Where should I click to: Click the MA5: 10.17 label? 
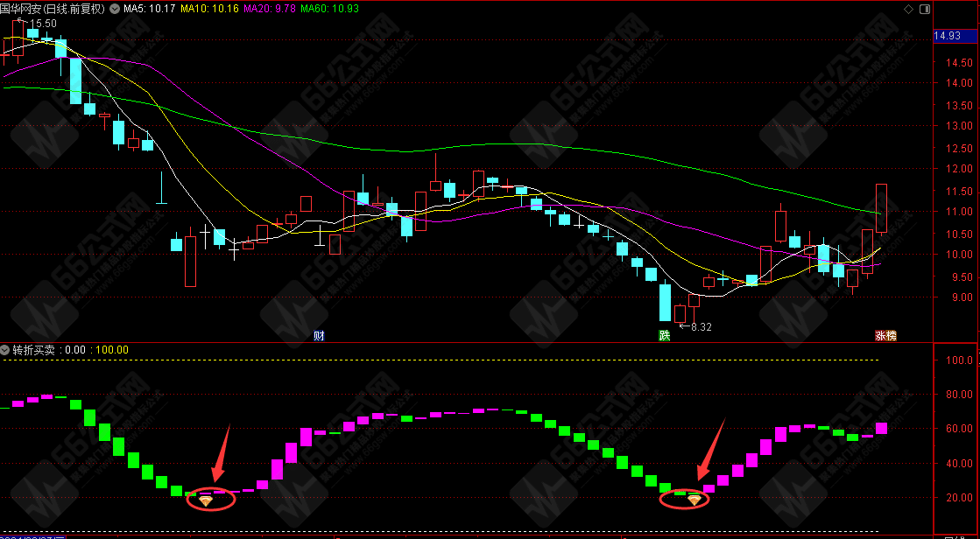click(150, 9)
